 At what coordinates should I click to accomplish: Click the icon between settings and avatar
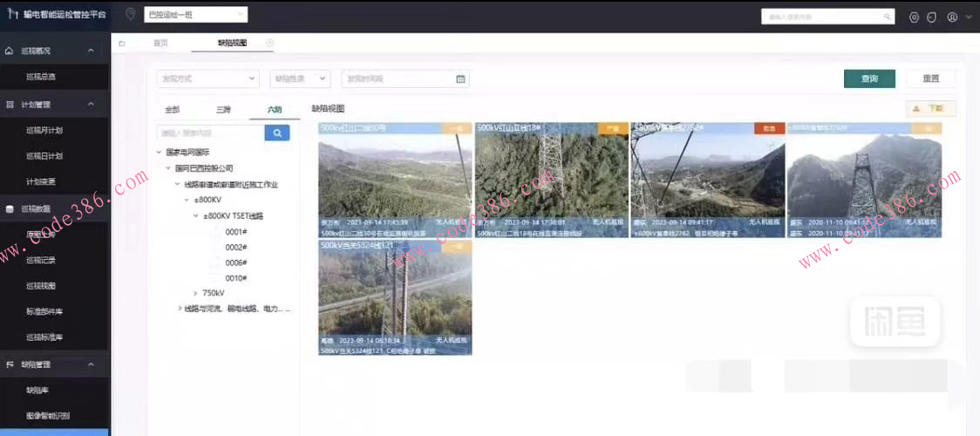[x=930, y=17]
